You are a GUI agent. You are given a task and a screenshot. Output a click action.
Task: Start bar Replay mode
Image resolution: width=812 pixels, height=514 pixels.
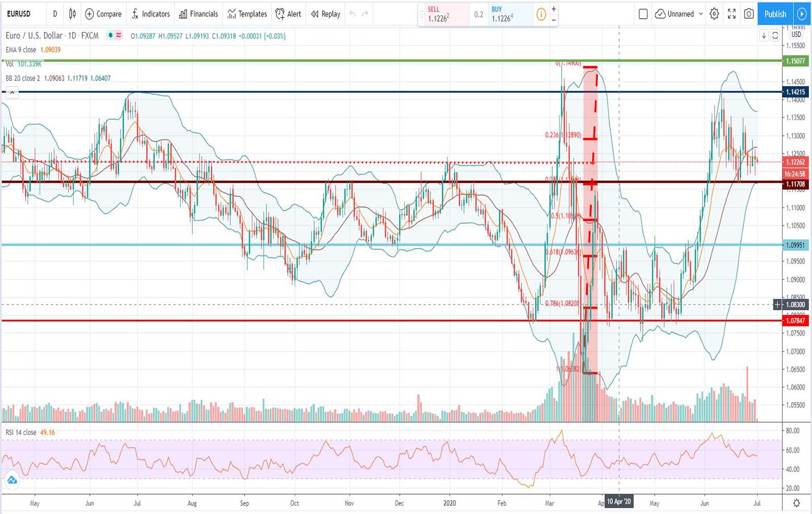pos(326,14)
